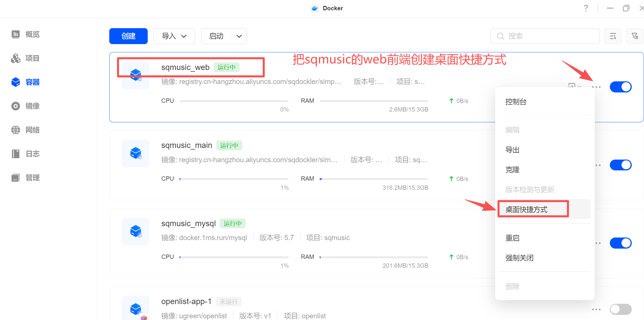The width and height of the screenshot is (644, 320).
Task: Click the blue 创建 button
Action: [x=128, y=36]
